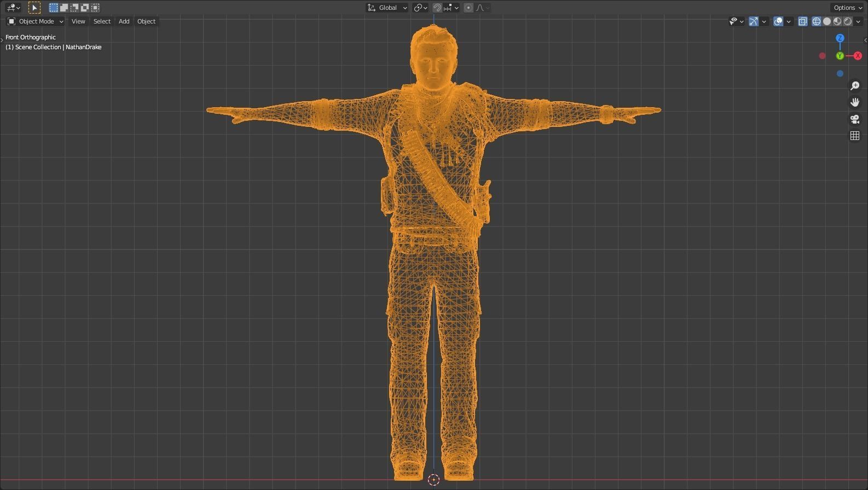Open the Object Mode dropdown
This screenshot has height=490, width=868.
[x=36, y=21]
